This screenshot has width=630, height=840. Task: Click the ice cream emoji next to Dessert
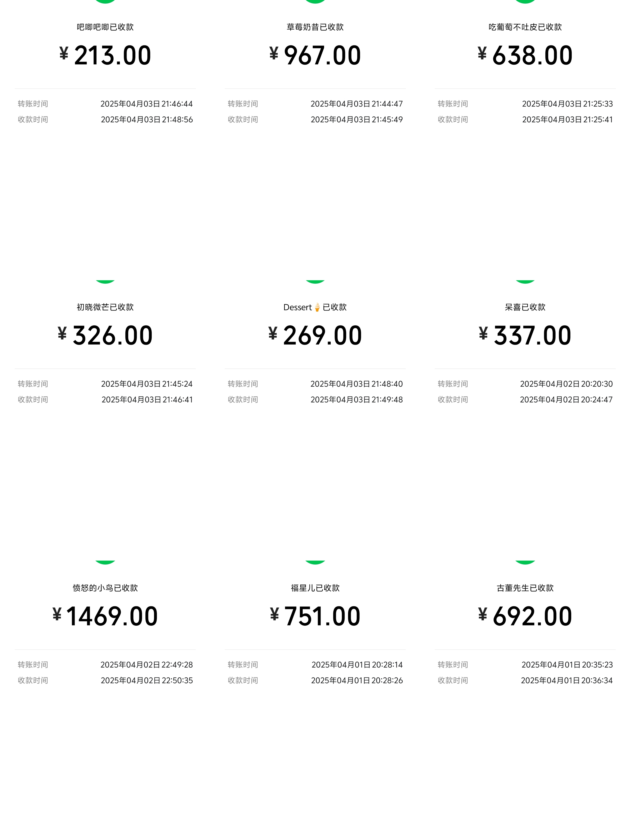[317, 307]
